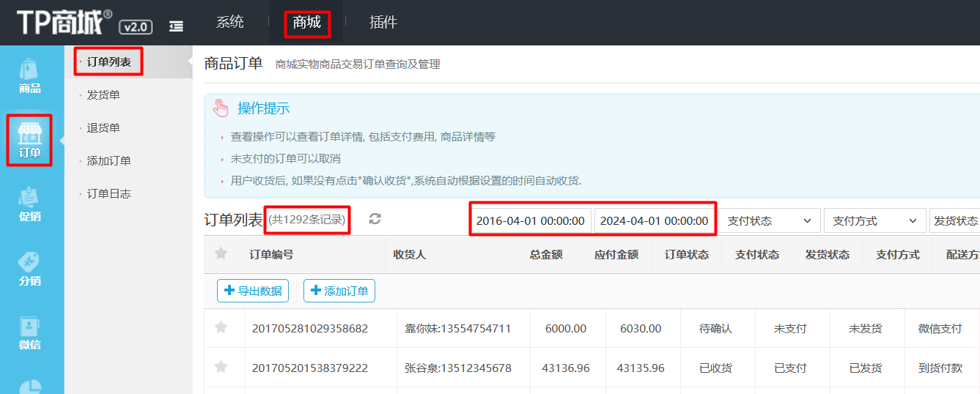
Task: Expand the 支付方式 filter dropdown
Action: [x=874, y=220]
